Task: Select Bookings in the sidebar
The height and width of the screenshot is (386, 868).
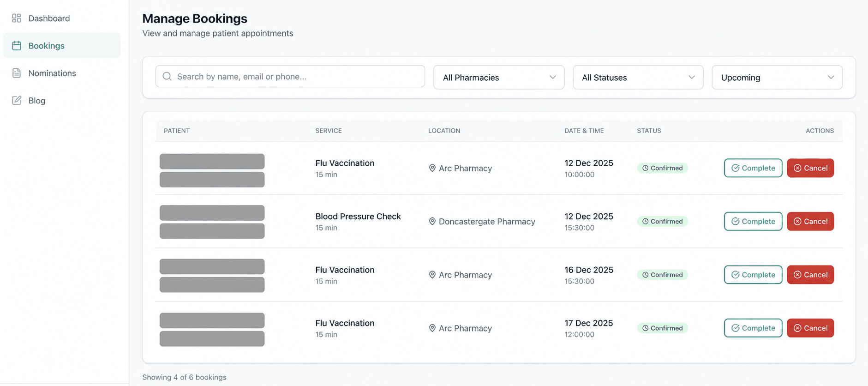Action: click(x=61, y=45)
